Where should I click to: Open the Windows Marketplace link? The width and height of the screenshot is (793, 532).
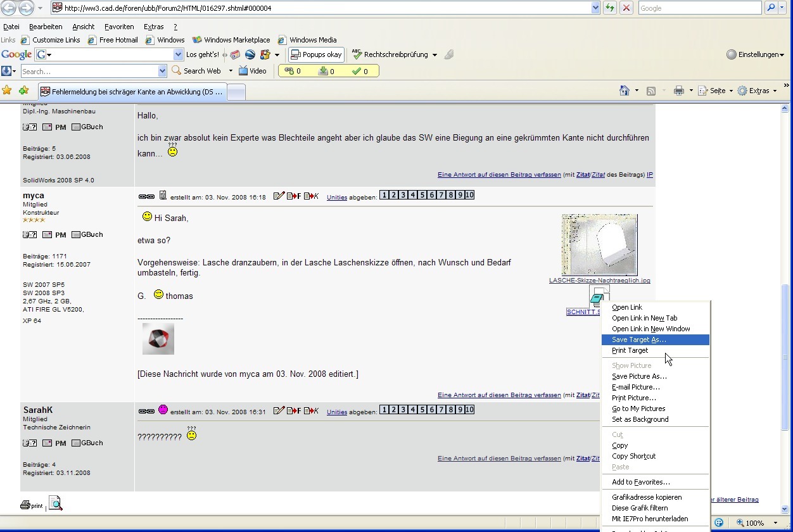click(231, 40)
